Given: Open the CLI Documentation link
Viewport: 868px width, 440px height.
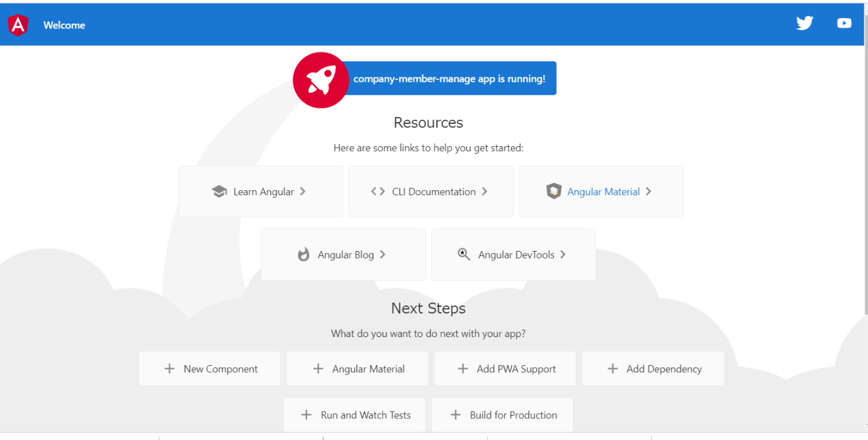Looking at the screenshot, I should 431,191.
